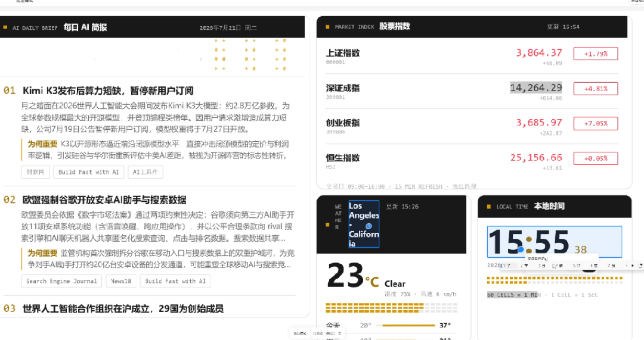Open the Kimi K3 headline in story 01
Viewport: 644px width, 340px height.
[107, 91]
